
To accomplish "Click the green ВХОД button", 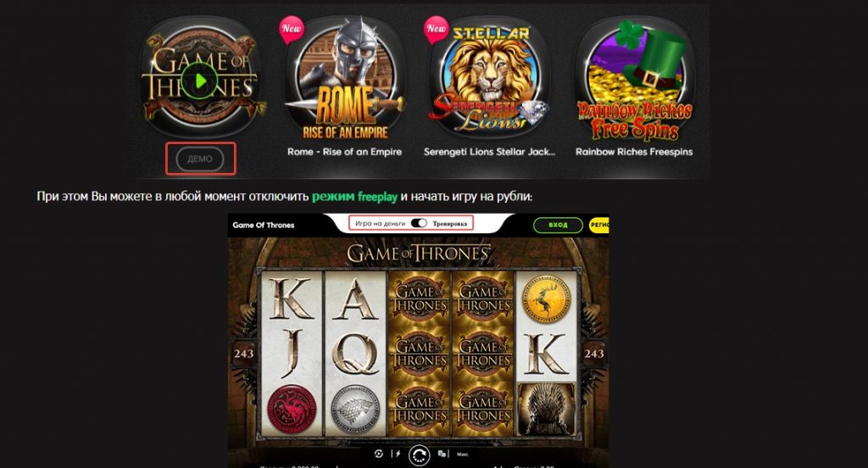I will pyautogui.click(x=558, y=225).
